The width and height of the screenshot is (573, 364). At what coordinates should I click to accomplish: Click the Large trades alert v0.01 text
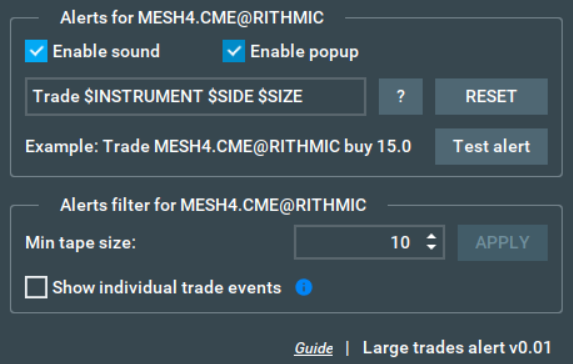point(457,348)
